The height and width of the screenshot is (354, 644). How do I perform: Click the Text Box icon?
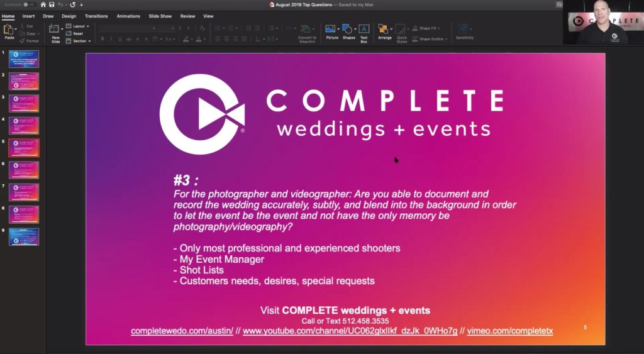coord(364,29)
